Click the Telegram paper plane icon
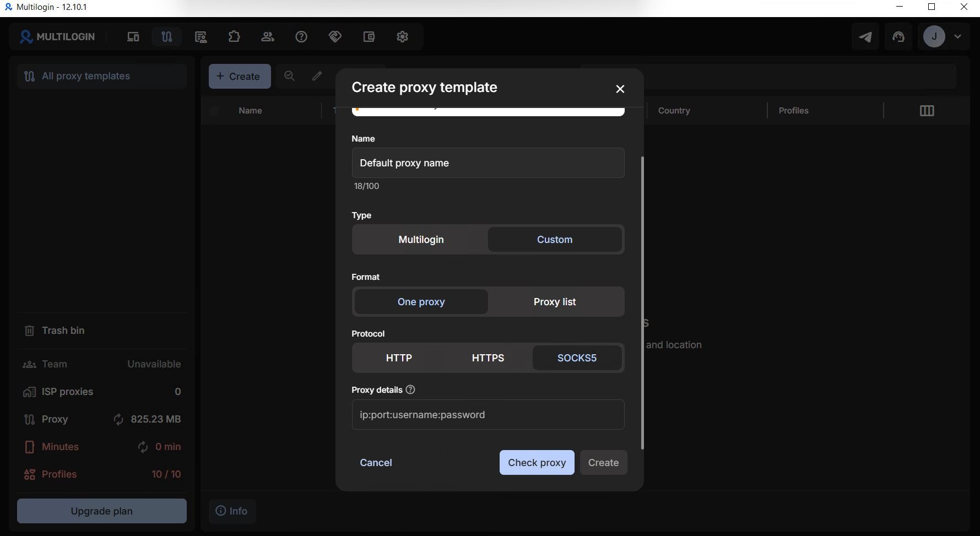The height and width of the screenshot is (536, 980). [865, 37]
